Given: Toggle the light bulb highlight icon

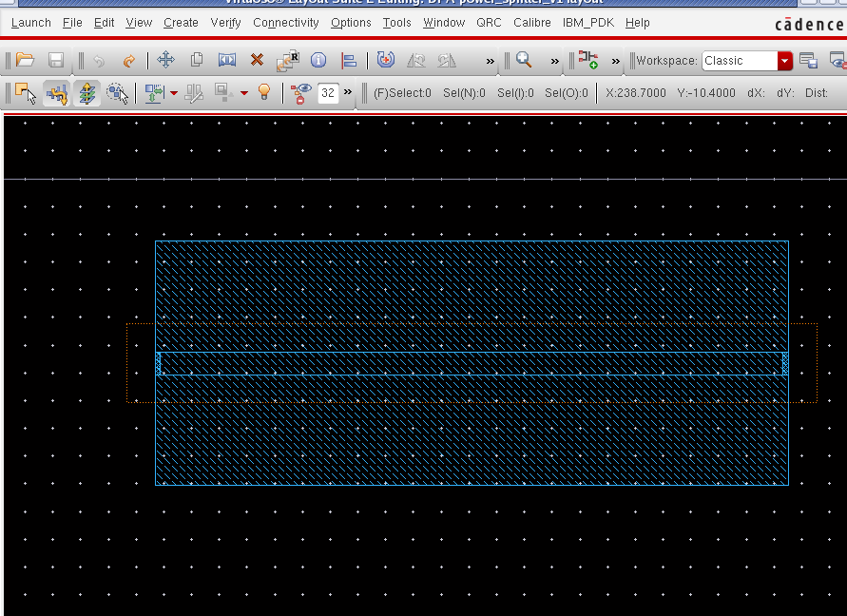Looking at the screenshot, I should [x=264, y=92].
